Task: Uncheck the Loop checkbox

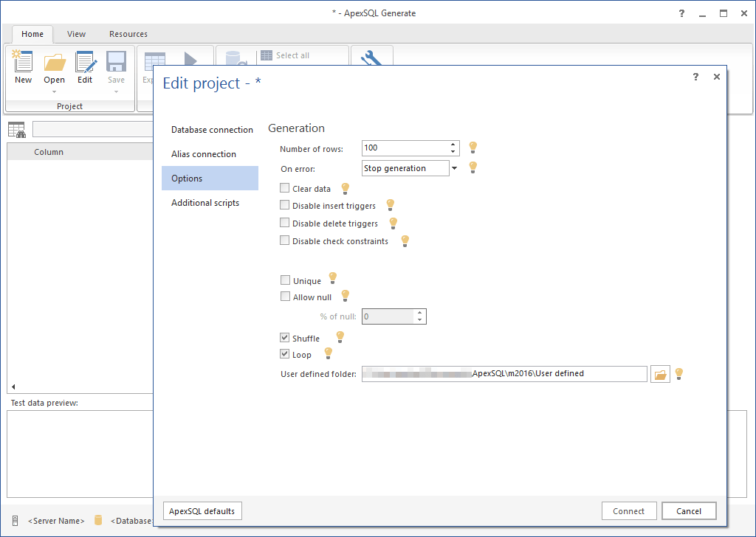Action: tap(284, 354)
